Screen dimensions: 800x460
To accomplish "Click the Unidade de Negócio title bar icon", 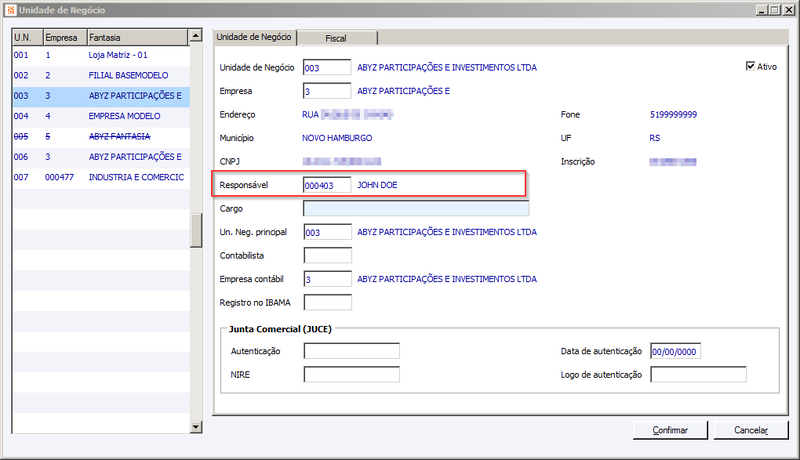I will tap(11, 10).
